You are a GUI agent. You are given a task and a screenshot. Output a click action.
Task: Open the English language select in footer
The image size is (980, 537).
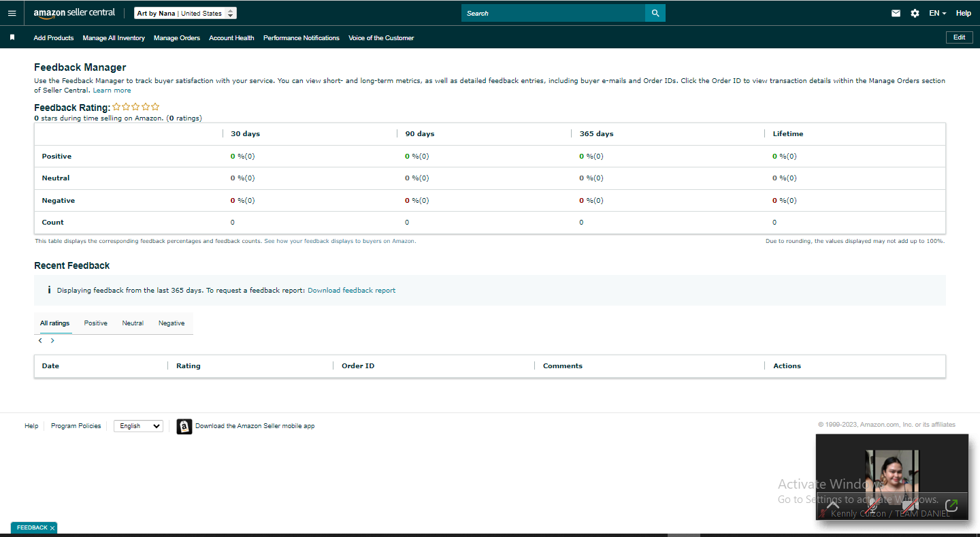pyautogui.click(x=138, y=426)
